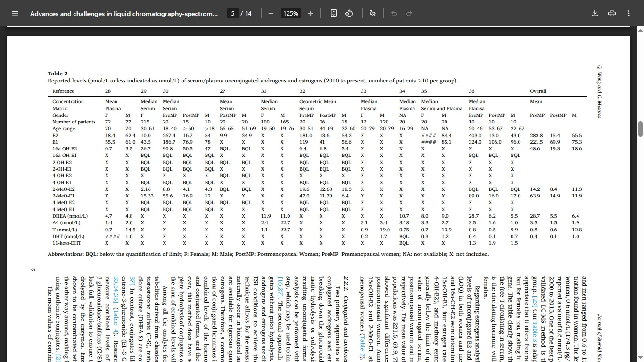Click the document title in toolbar
Viewport: 644px width, 362px height.
pos(124,14)
